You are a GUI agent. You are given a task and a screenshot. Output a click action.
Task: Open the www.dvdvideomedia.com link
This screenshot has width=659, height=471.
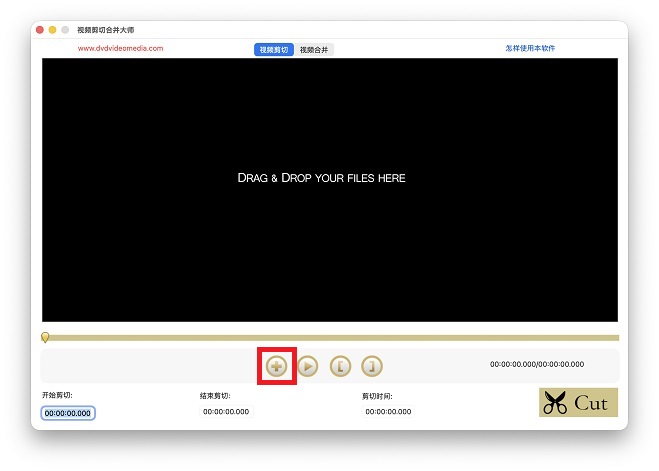(x=120, y=48)
